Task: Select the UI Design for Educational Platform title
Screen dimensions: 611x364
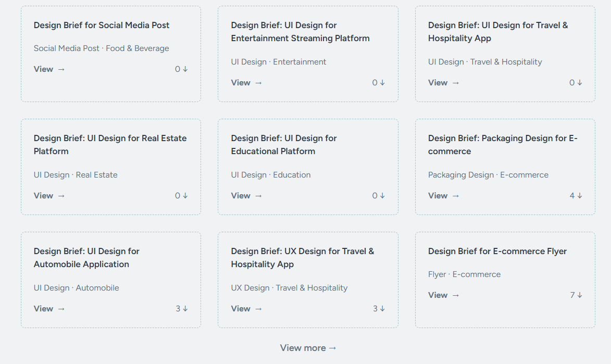Action: point(284,145)
